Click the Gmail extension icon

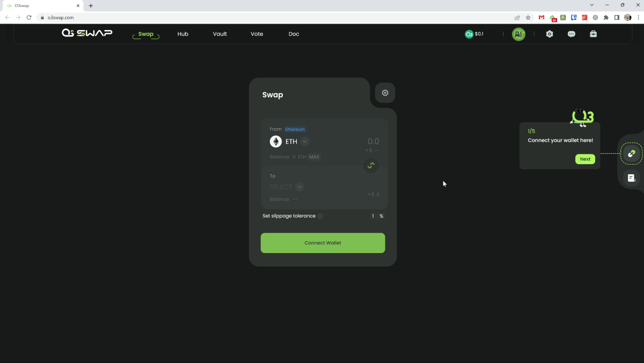click(x=541, y=18)
